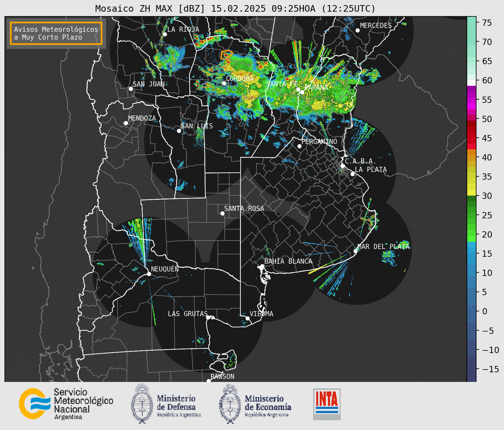Click the Rawson city marker dot
Image resolution: width=504 pixels, height=430 pixels.
[x=209, y=381]
